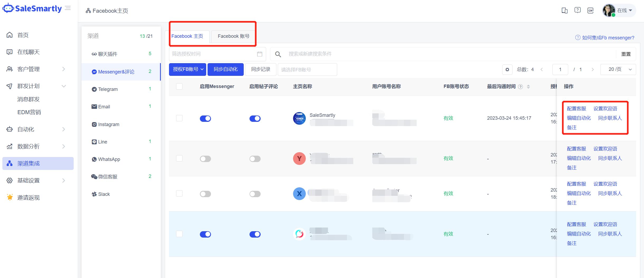Go to the next page arrow

593,69
